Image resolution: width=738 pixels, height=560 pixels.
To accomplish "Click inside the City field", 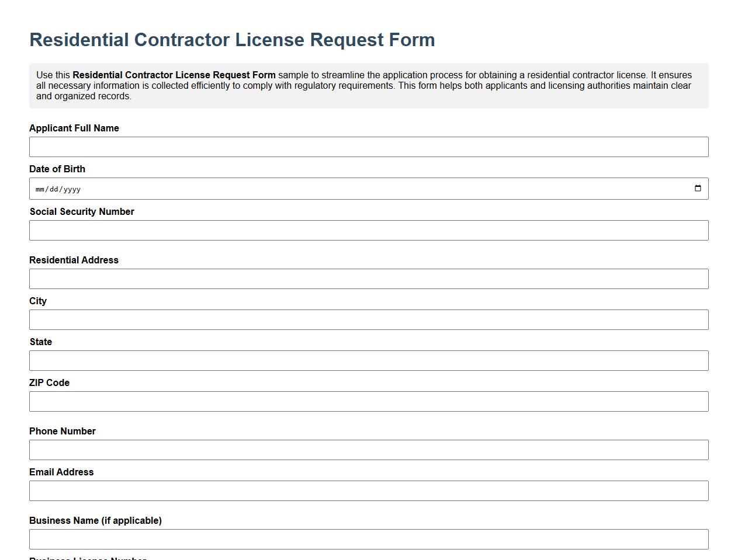I will pos(368,319).
